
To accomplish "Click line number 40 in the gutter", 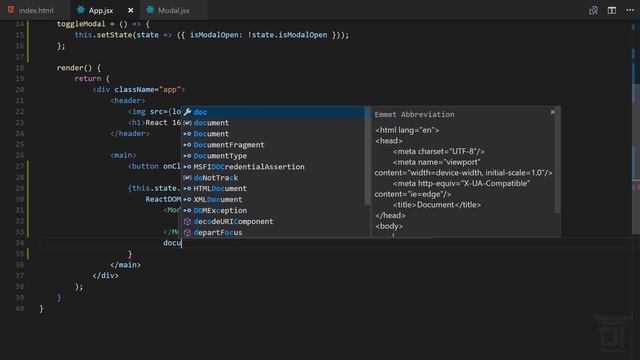I will [20, 309].
